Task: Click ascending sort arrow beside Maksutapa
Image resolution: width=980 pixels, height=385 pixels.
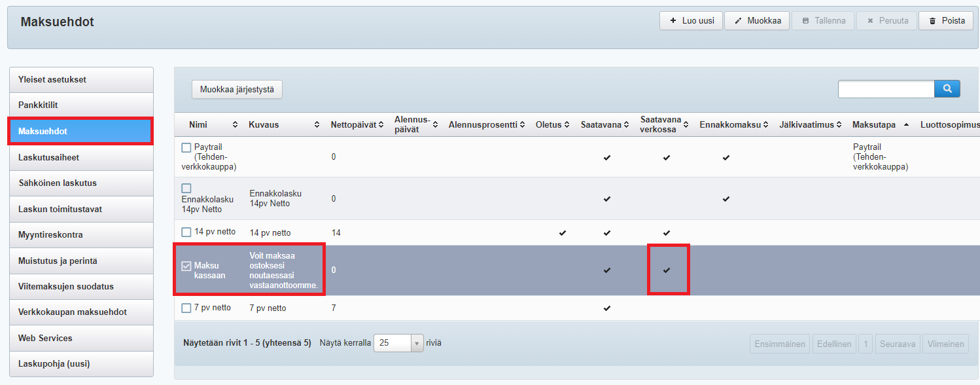Action: (906, 124)
